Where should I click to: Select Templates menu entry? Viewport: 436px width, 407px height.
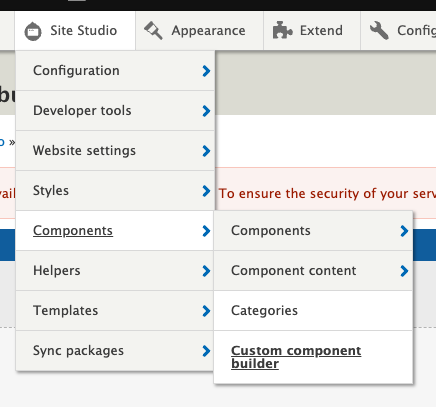pyautogui.click(x=115, y=311)
